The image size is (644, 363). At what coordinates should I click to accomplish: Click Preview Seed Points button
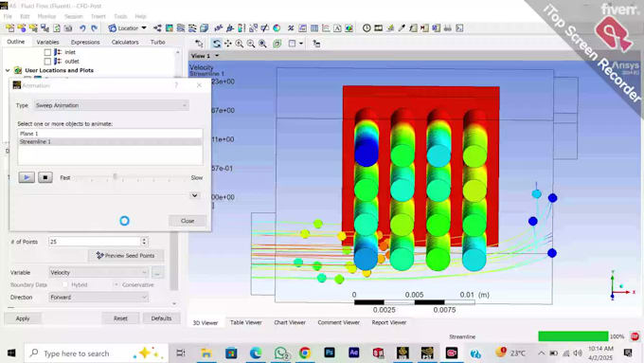point(126,255)
